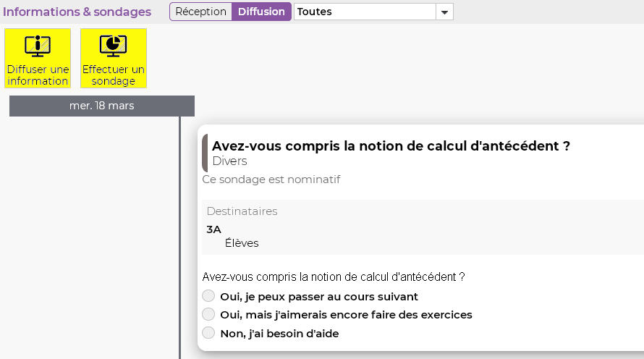Switch to the Diffusion tab

261,12
